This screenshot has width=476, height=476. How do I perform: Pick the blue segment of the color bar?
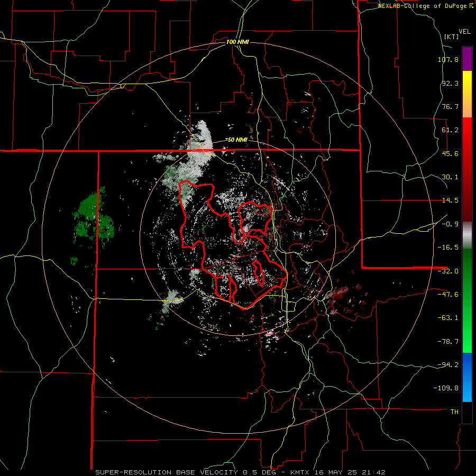(x=467, y=377)
